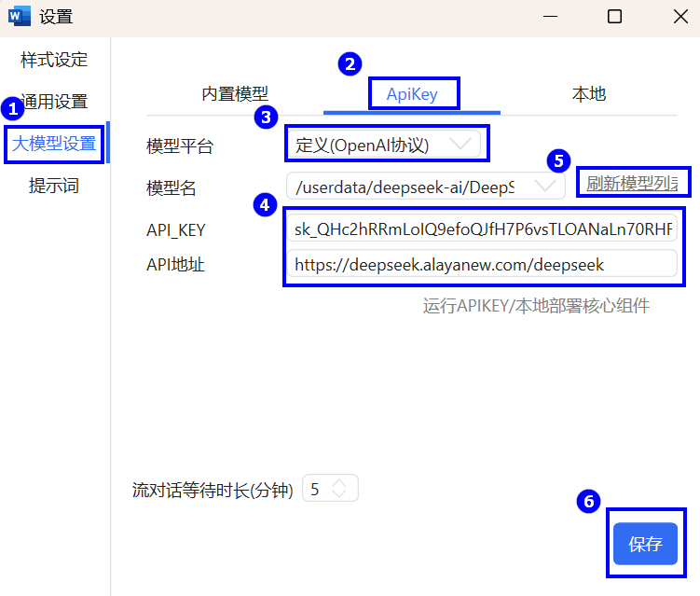
Task: Open the 提示词 sidebar section
Action: [54, 186]
